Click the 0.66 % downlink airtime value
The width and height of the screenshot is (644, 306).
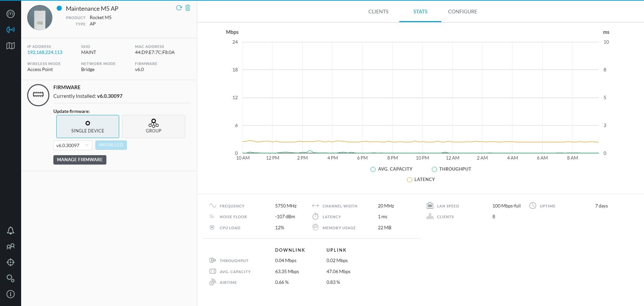tap(282, 282)
